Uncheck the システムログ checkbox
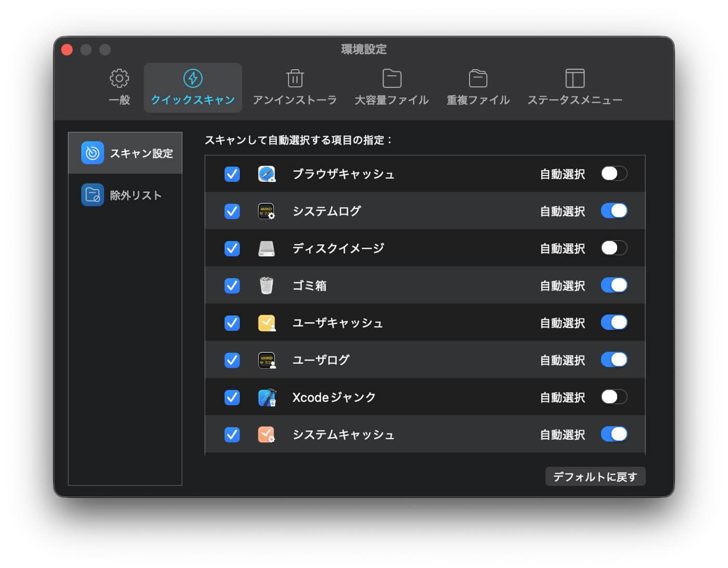The height and width of the screenshot is (568, 728). click(232, 211)
